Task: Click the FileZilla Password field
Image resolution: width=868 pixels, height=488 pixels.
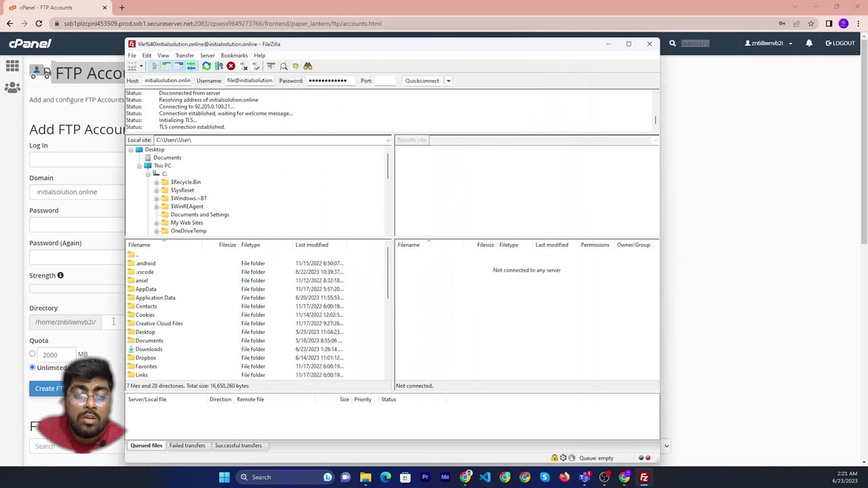Action: point(330,81)
